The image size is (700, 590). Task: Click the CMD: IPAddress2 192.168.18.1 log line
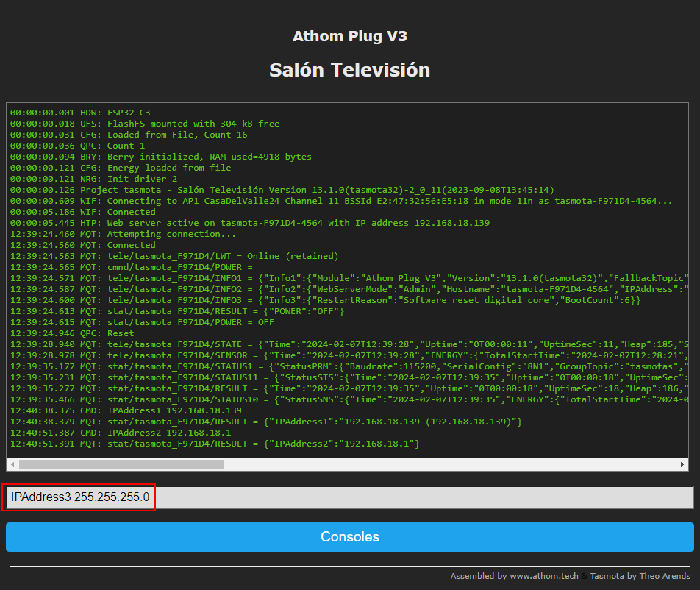pos(121,433)
